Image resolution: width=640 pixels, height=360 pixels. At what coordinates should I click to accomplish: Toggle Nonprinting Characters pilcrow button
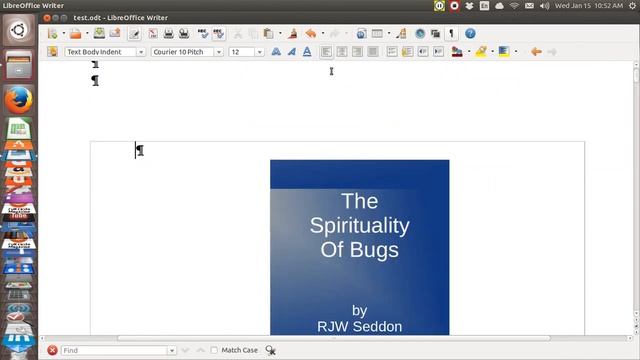451,33
